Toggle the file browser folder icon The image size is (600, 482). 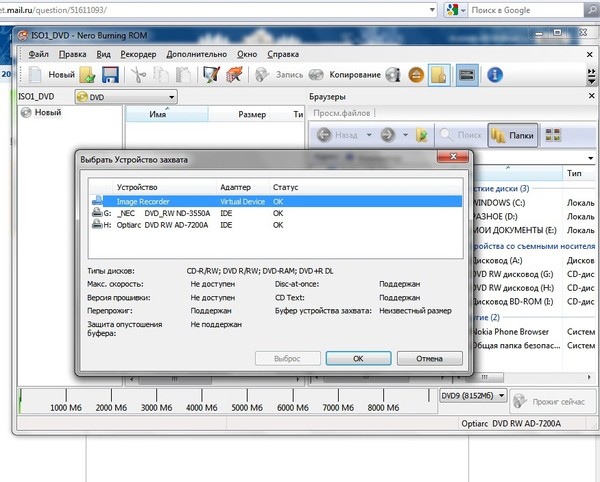(439, 75)
